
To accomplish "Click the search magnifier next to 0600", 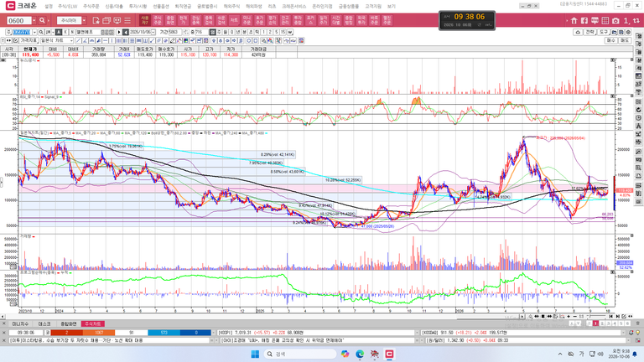I will pos(42,20).
